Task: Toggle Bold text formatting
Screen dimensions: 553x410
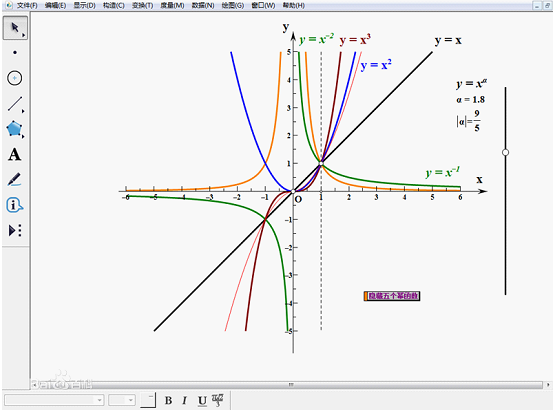Action: [169, 400]
